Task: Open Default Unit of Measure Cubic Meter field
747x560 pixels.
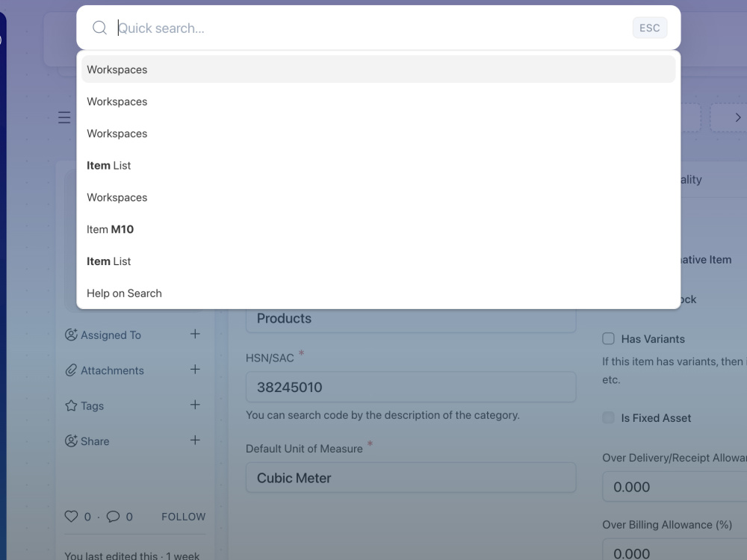Action: pos(411,477)
